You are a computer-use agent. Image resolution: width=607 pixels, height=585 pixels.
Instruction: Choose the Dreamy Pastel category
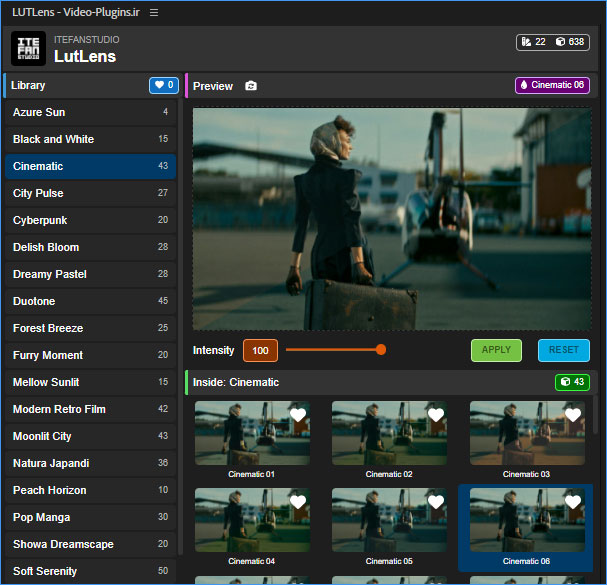click(x=91, y=274)
